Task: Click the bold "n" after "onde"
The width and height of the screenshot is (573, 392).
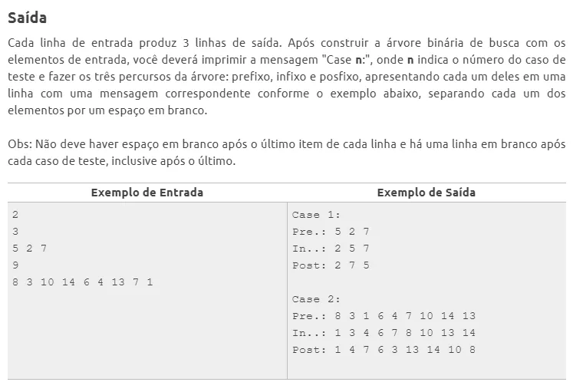Action: click(x=410, y=60)
